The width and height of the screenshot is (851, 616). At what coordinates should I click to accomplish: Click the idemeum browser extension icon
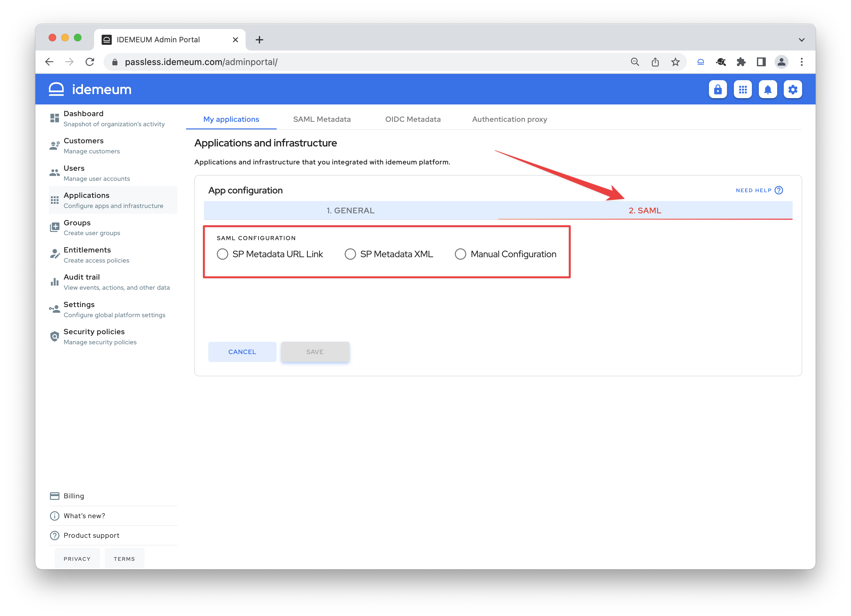tap(700, 62)
